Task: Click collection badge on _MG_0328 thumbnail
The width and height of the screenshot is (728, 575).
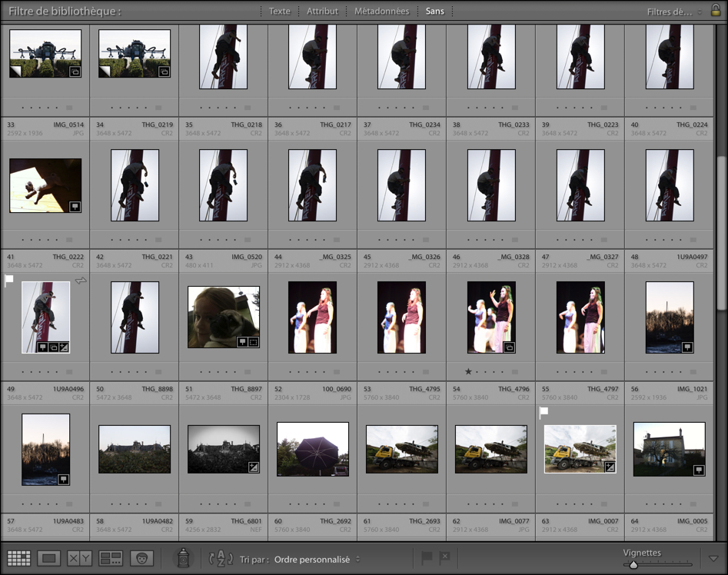Action: (510, 347)
